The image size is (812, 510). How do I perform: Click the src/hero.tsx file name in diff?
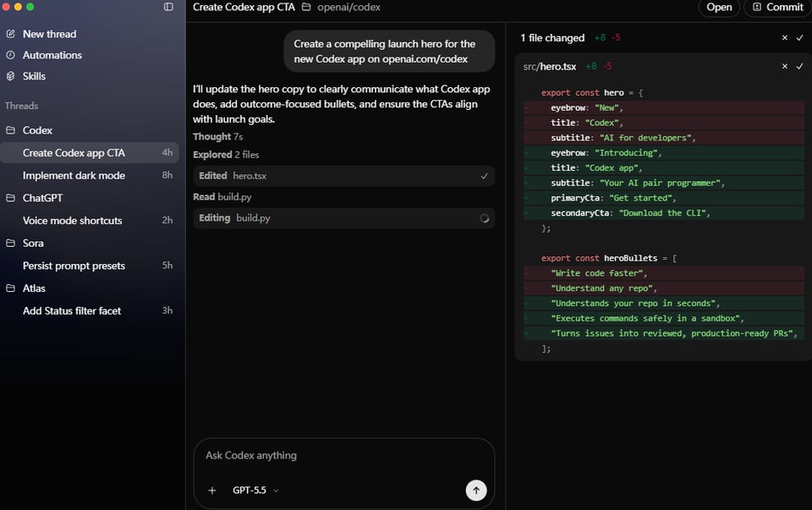click(550, 66)
